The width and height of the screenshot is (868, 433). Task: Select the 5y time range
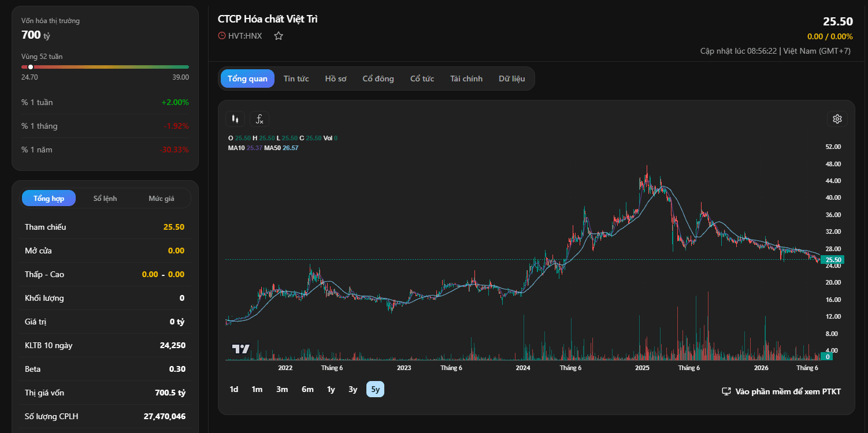(x=376, y=389)
